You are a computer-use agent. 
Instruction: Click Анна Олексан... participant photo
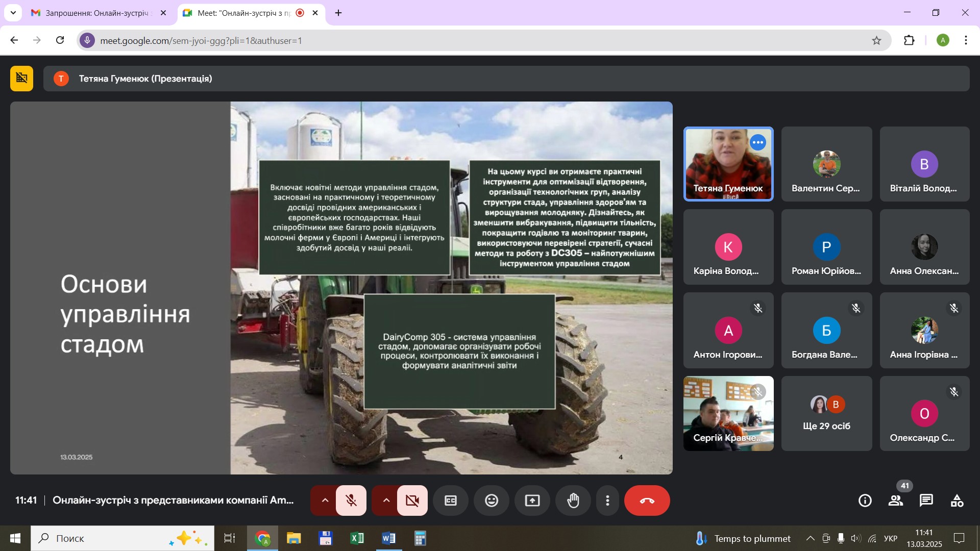[924, 247]
